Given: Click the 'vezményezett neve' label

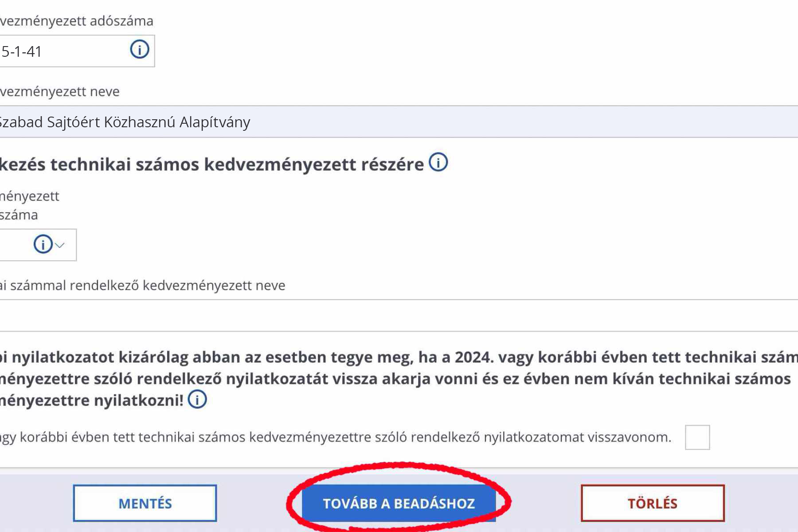Looking at the screenshot, I should (60, 91).
